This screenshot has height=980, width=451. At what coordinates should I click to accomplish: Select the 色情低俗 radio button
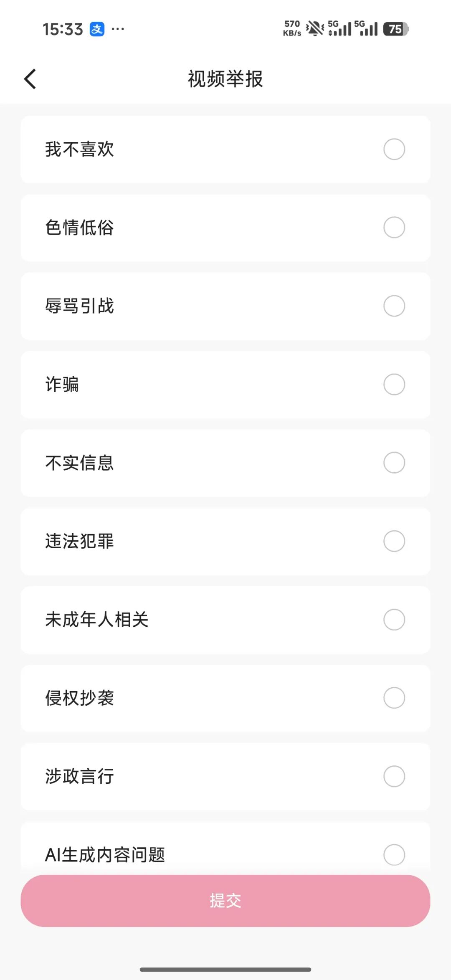pyautogui.click(x=394, y=228)
